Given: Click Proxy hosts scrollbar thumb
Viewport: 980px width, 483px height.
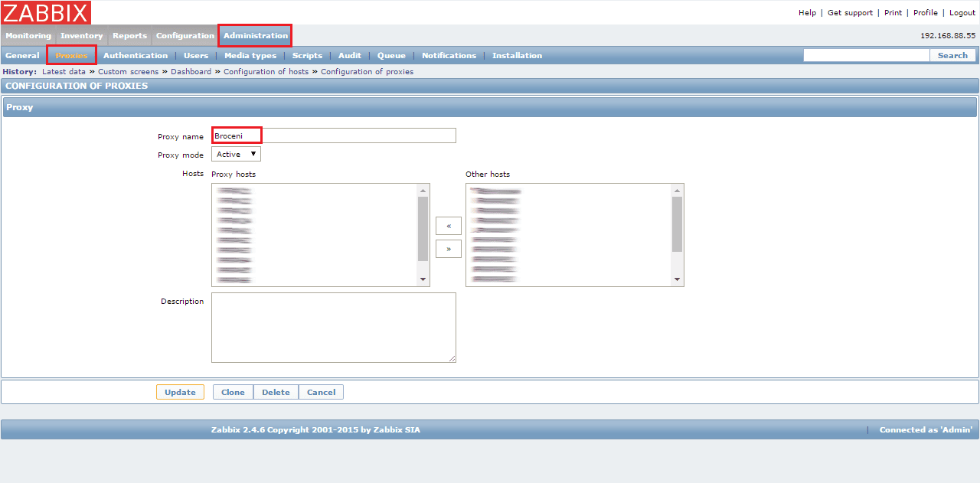Looking at the screenshot, I should 423,229.
